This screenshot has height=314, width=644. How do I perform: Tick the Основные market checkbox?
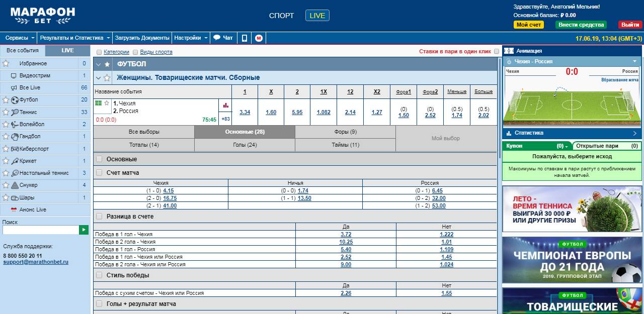[x=99, y=159]
